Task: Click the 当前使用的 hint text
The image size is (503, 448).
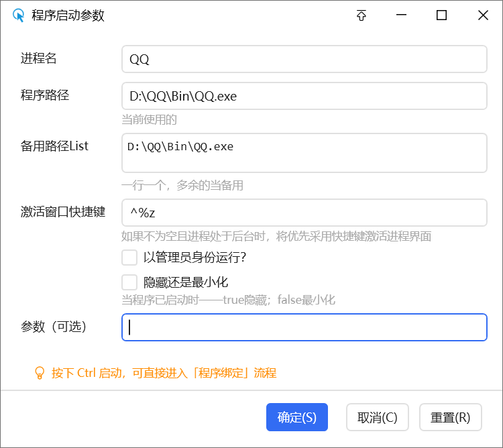Action: pos(149,119)
